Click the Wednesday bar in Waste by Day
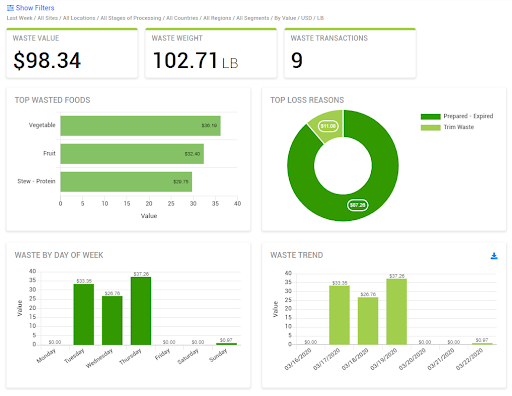The width and height of the screenshot is (512, 396). (x=112, y=320)
